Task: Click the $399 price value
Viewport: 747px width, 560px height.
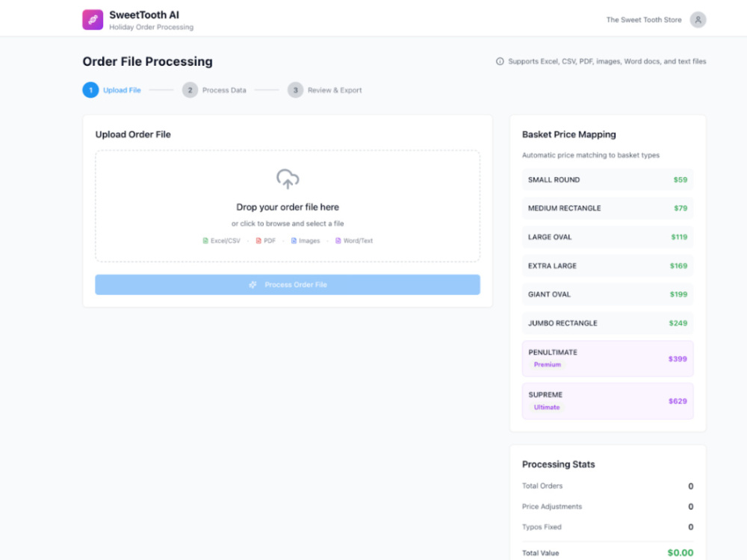Action: click(x=678, y=358)
